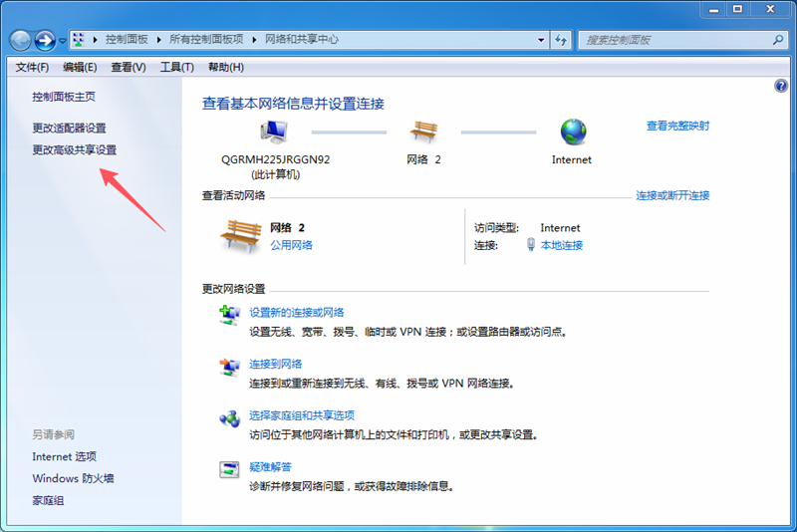Click the Forward navigation arrow button

[45, 40]
